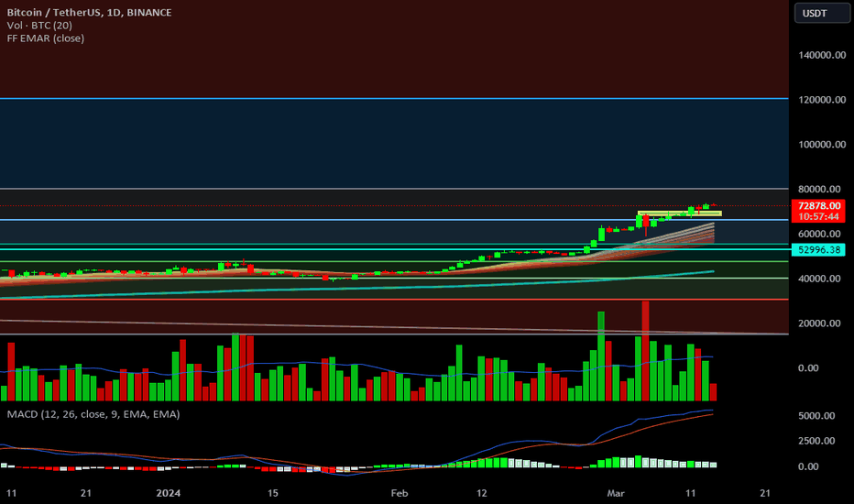Screen dimensions: 854x504
Task: Select the blue horizontal line at 120000
Action: point(394,99)
